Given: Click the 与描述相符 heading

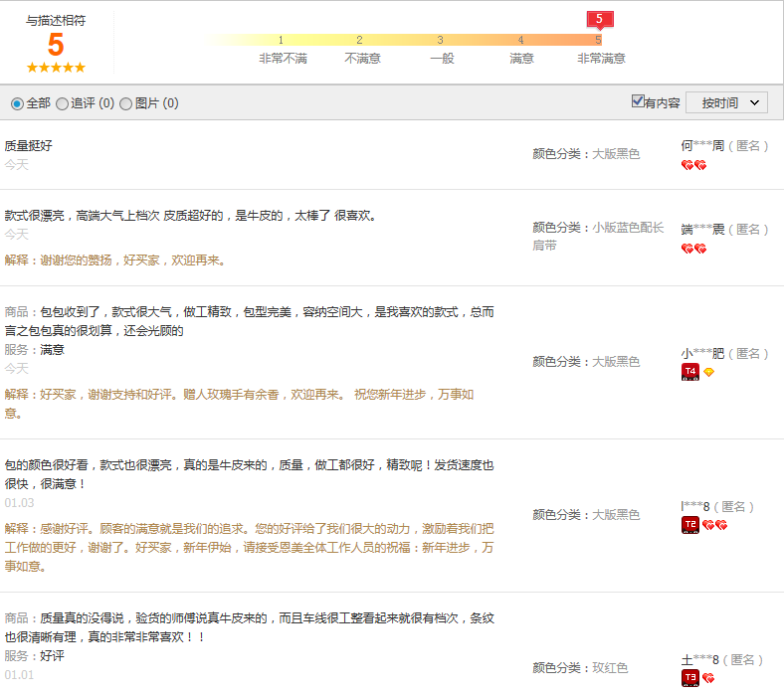Looking at the screenshot, I should pyautogui.click(x=56, y=21).
